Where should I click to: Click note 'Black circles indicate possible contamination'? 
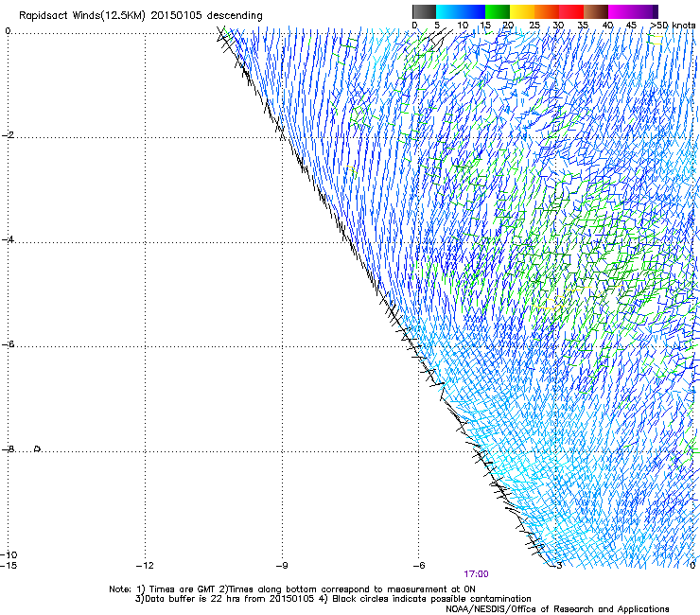[x=431, y=599]
